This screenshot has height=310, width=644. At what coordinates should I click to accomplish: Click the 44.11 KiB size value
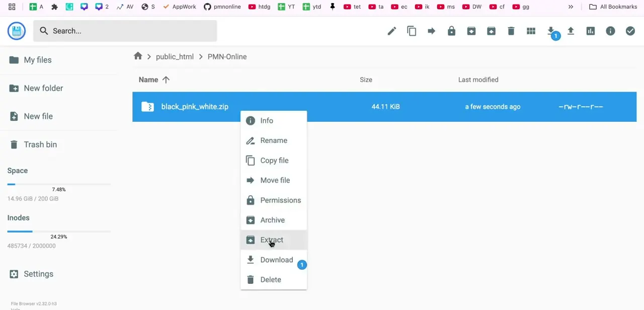point(385,107)
